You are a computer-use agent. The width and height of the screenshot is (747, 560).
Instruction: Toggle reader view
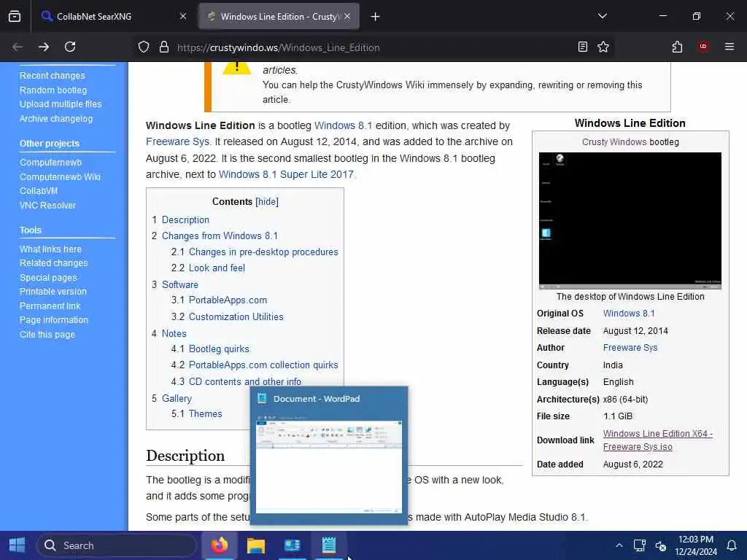click(x=583, y=47)
